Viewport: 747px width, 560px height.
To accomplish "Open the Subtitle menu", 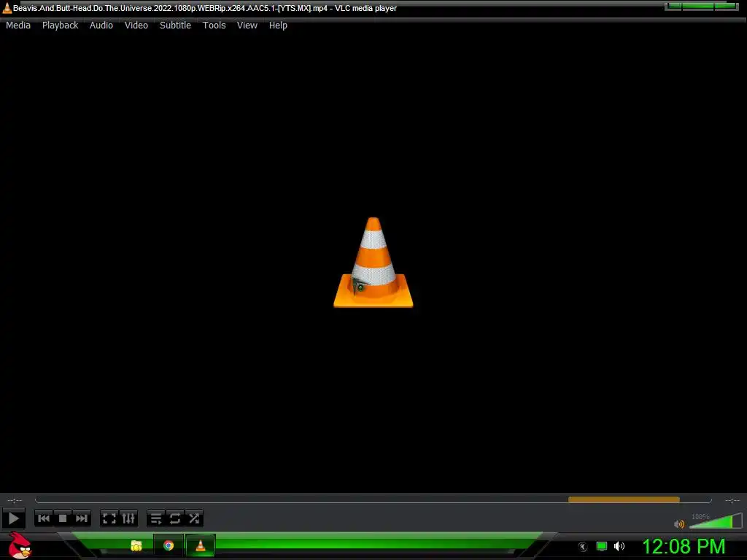I will tap(175, 26).
